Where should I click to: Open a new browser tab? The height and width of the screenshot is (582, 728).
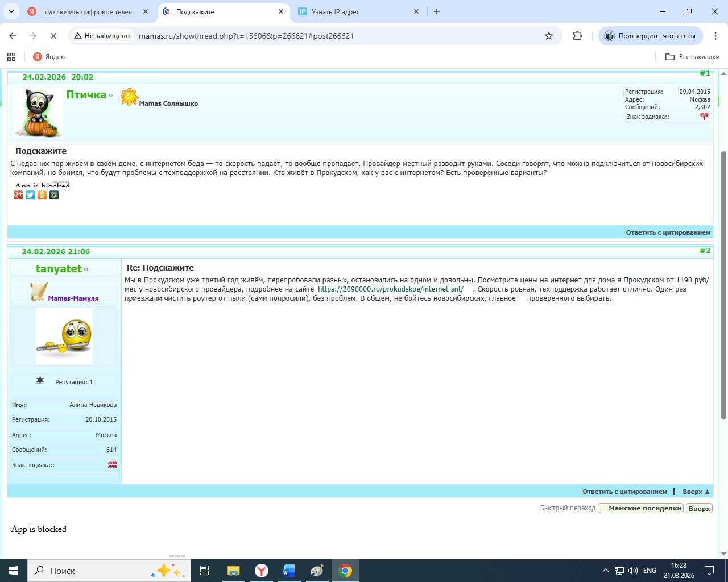click(437, 11)
